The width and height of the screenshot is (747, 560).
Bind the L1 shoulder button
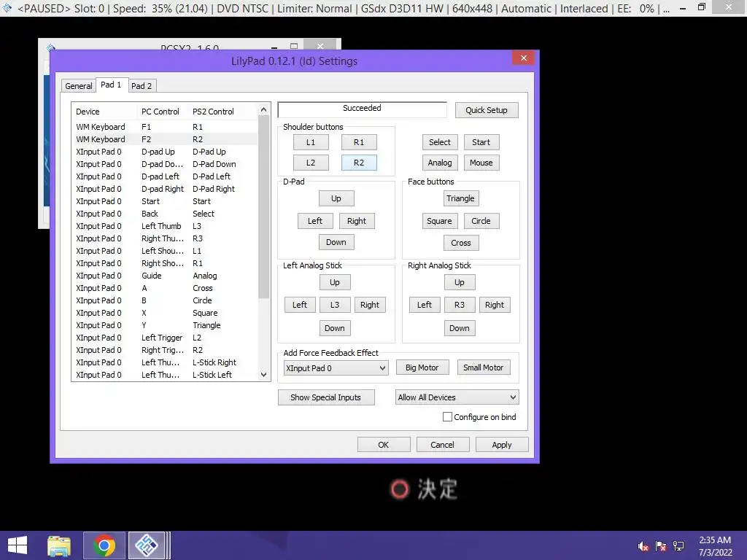tap(311, 142)
